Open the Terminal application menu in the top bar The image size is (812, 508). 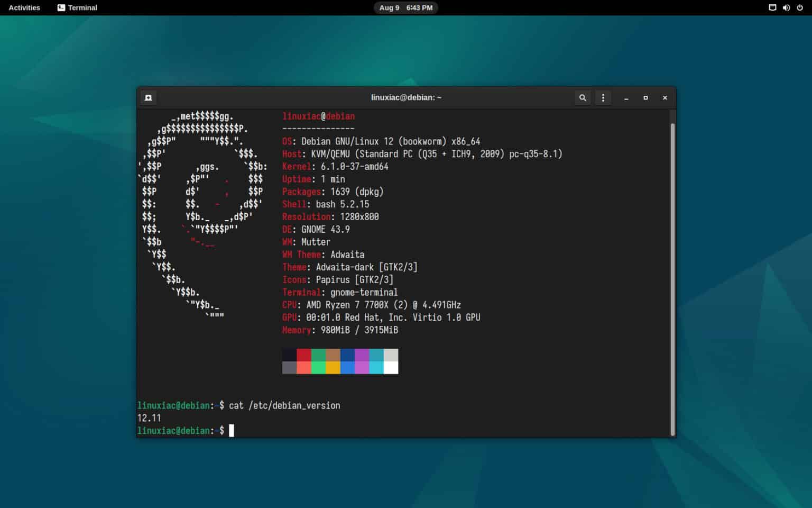point(77,7)
